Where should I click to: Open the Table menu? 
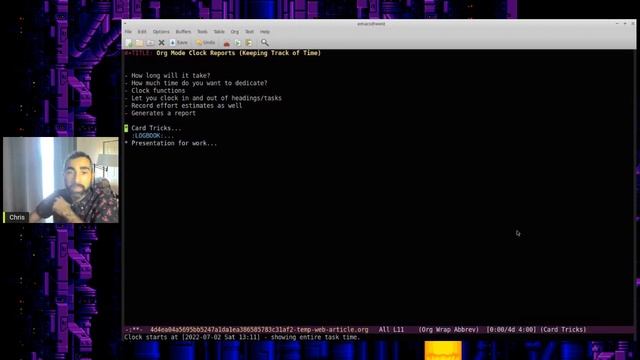tap(219, 31)
